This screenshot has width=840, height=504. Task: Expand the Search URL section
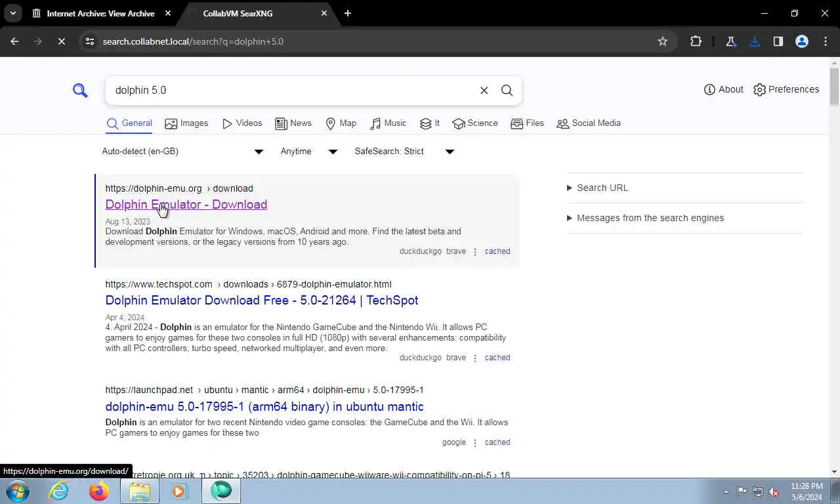click(597, 188)
